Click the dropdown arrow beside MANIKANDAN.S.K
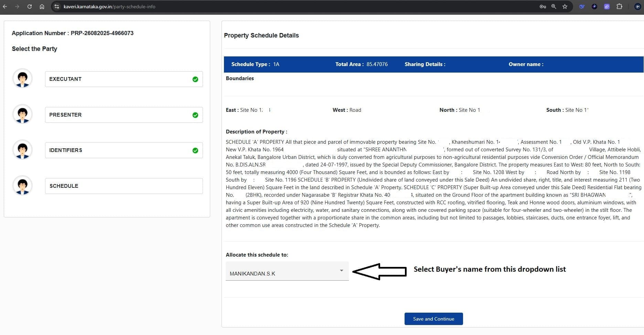Viewport: 644px width, 335px height. pyautogui.click(x=341, y=271)
